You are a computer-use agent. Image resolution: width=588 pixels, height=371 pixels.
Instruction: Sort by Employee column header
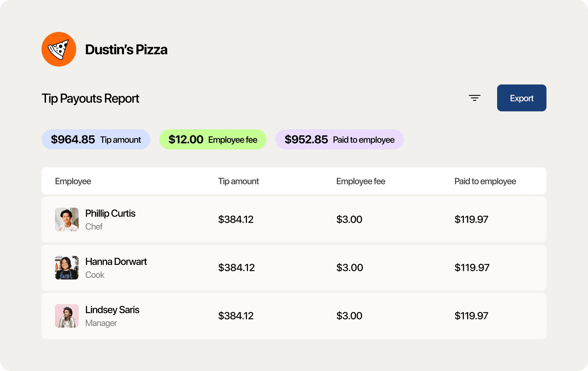[x=73, y=181]
